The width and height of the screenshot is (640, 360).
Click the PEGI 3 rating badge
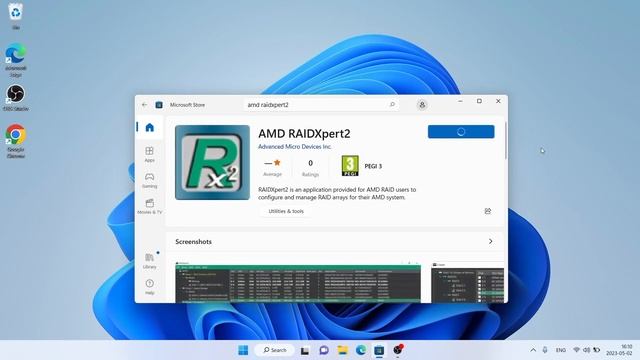pyautogui.click(x=350, y=166)
